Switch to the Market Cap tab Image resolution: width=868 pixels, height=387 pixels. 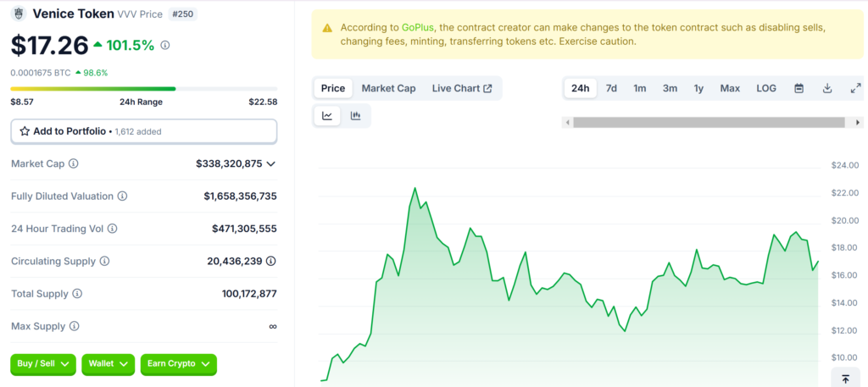388,88
